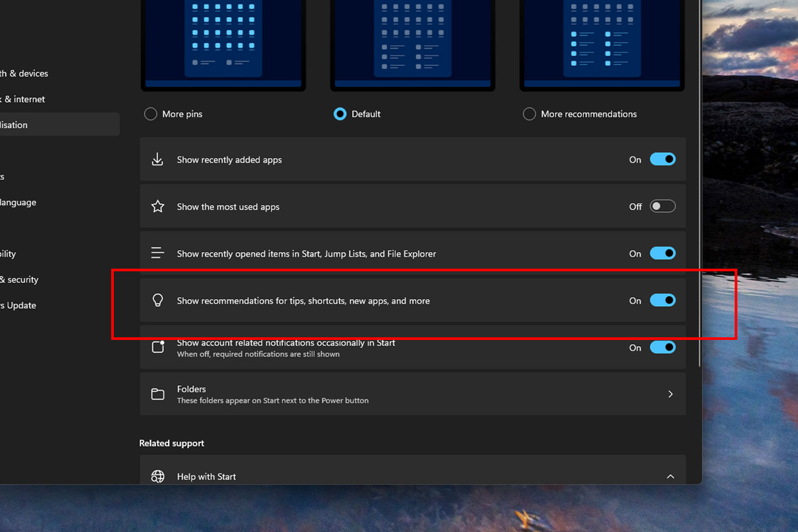Choose the More recommendations radio button
Image resolution: width=798 pixels, height=532 pixels.
(529, 114)
